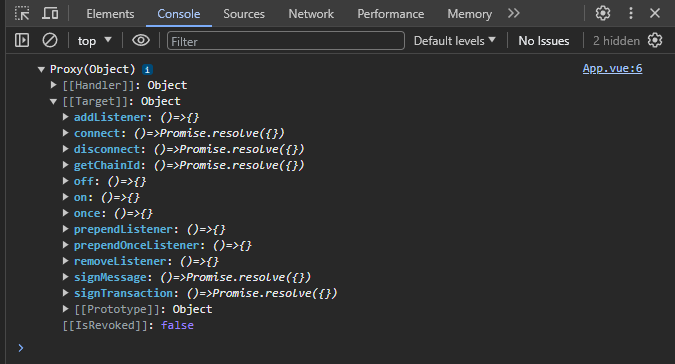Open DevTools settings gear icon
The width and height of the screenshot is (675, 364).
point(603,13)
